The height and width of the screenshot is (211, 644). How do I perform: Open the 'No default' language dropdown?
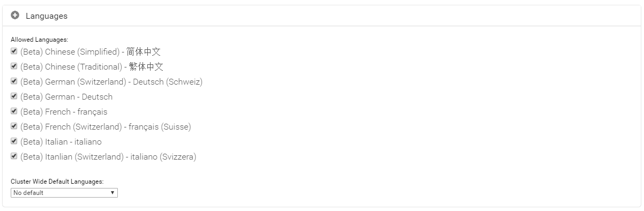click(x=64, y=193)
